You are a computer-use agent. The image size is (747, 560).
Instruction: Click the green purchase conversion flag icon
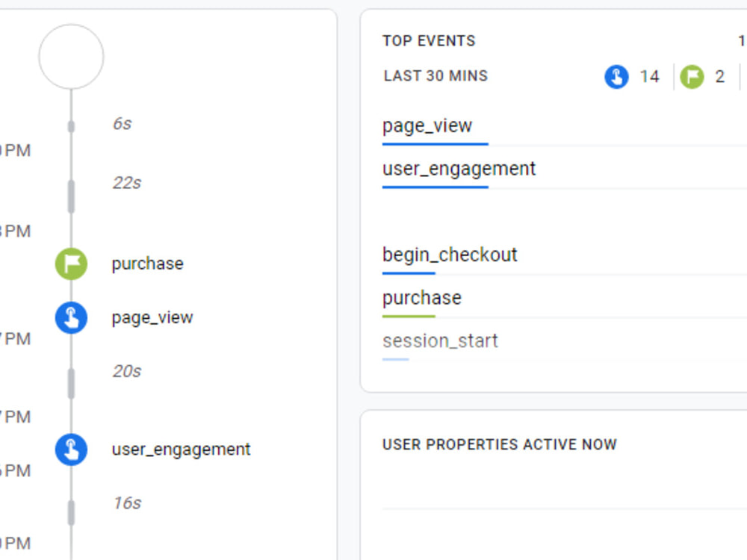(x=71, y=263)
